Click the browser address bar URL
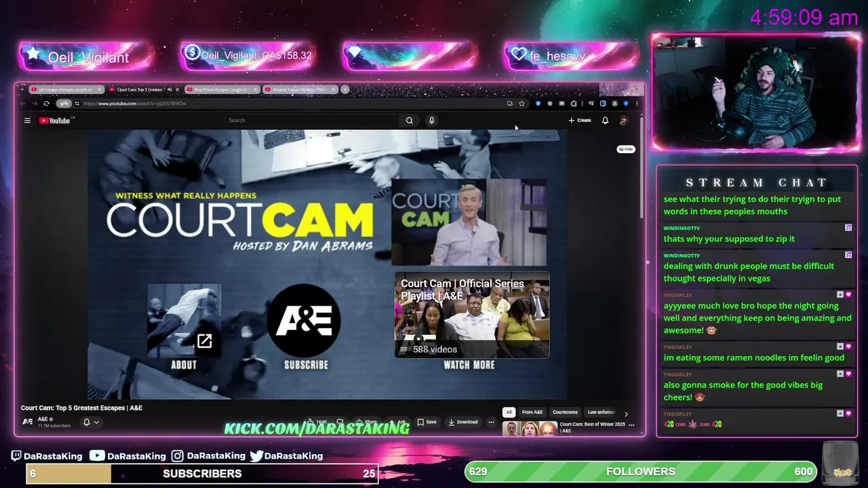 [x=134, y=104]
